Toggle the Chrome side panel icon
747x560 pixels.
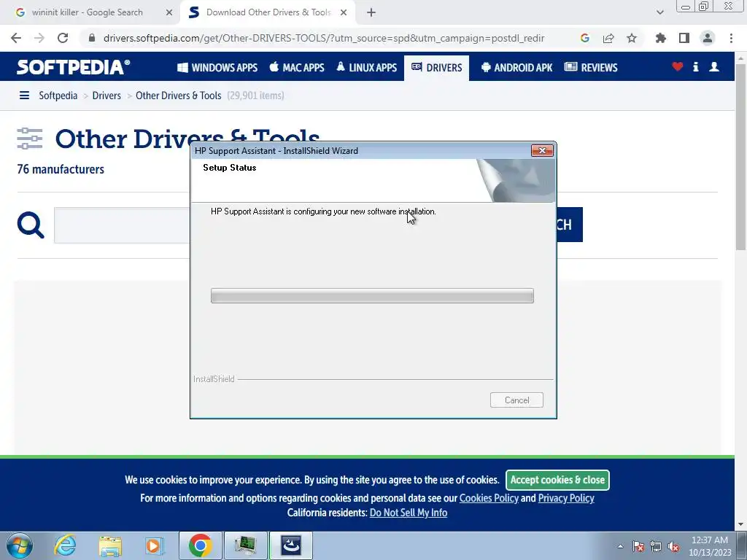click(x=684, y=38)
